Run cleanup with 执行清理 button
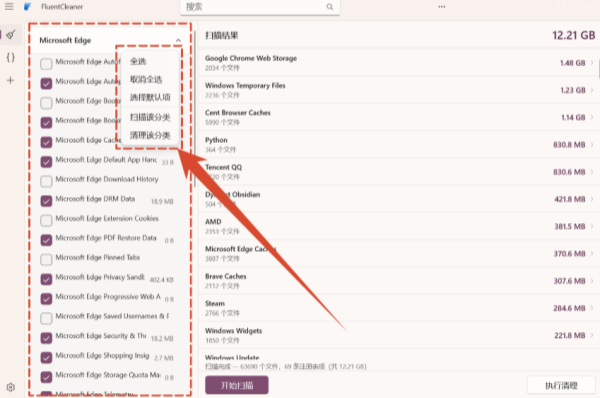 coord(561,385)
